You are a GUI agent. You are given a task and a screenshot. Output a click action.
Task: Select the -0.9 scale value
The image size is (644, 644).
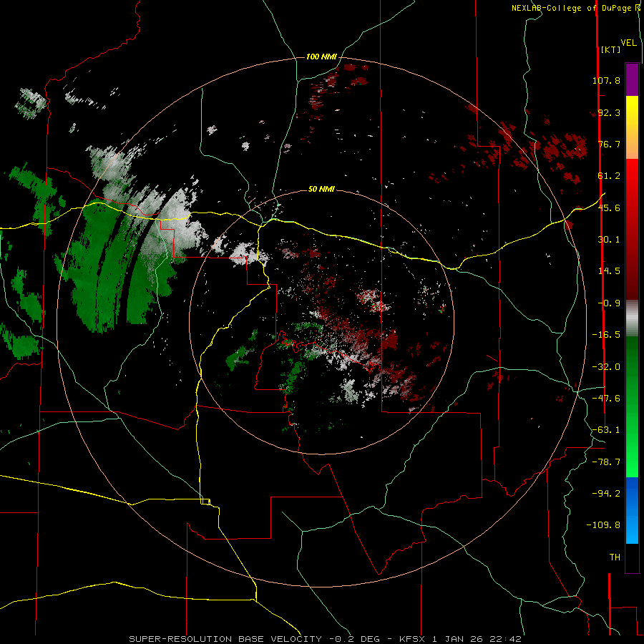pos(609,303)
